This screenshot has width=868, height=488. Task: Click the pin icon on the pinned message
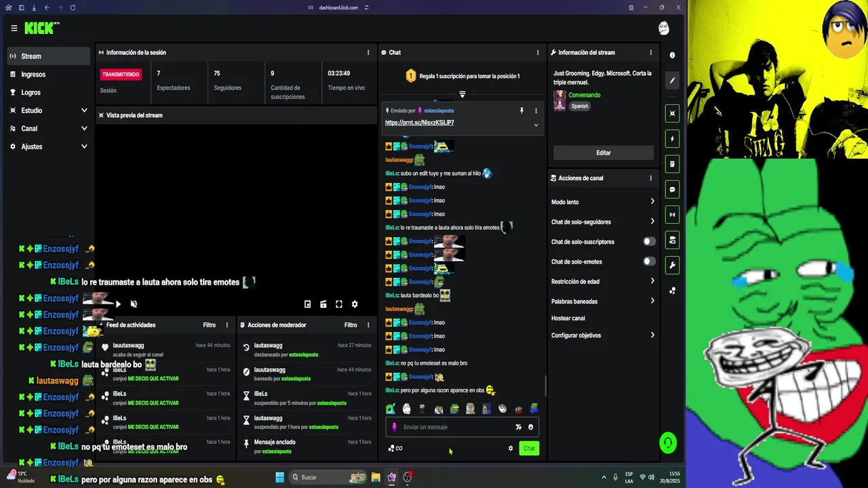(x=521, y=110)
